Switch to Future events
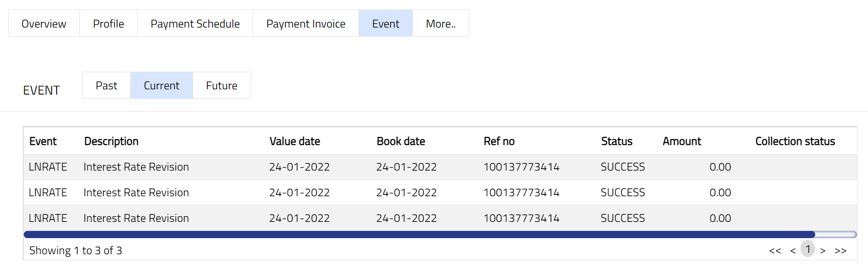Screen dimensions: 868x268 tap(222, 86)
